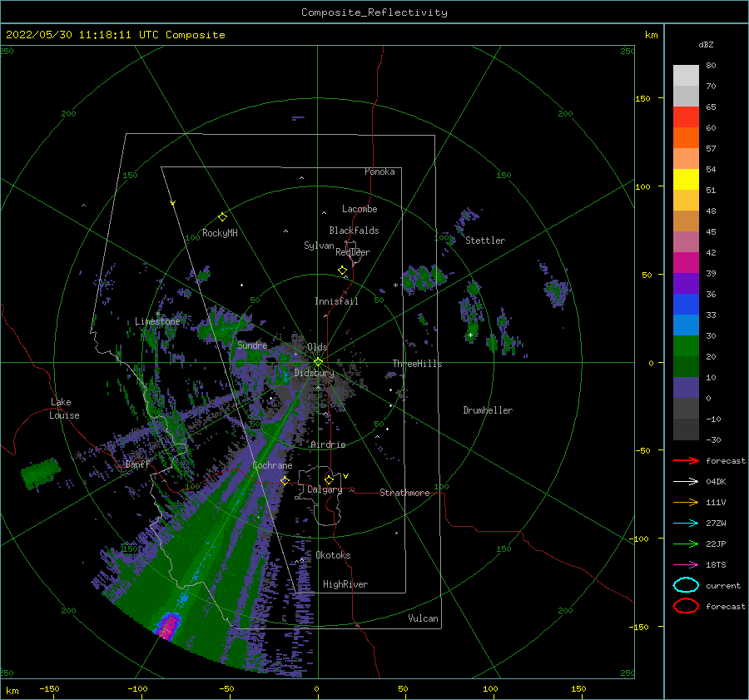Click the radar center diamond at Olds

coord(318,362)
